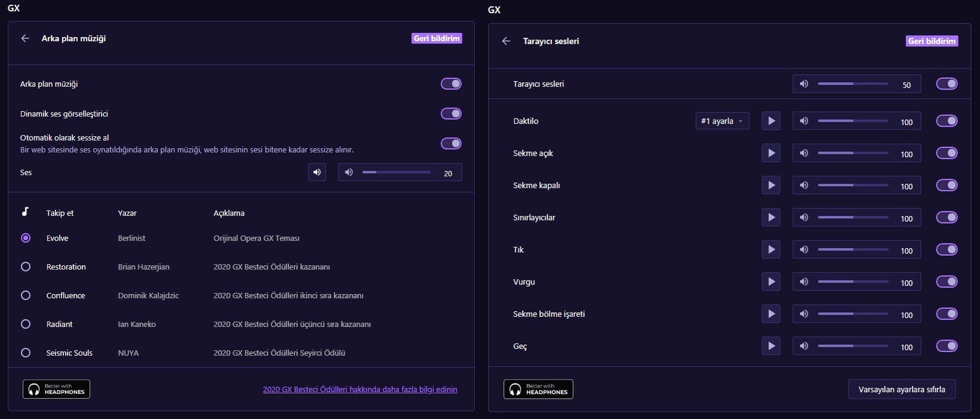This screenshot has height=419, width=980.
Task: Click speaker icon in Tarayıcı sesleri volume
Action: pyautogui.click(x=804, y=84)
